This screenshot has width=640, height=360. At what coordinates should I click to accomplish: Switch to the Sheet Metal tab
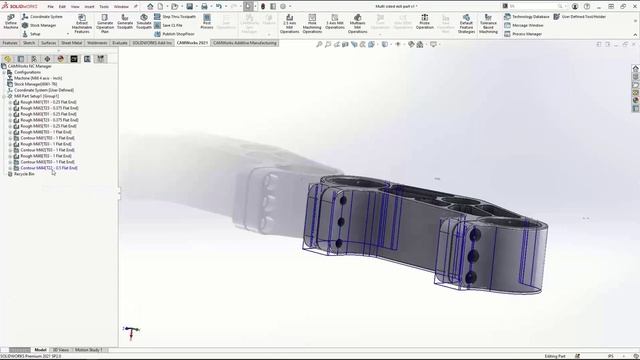(x=71, y=43)
